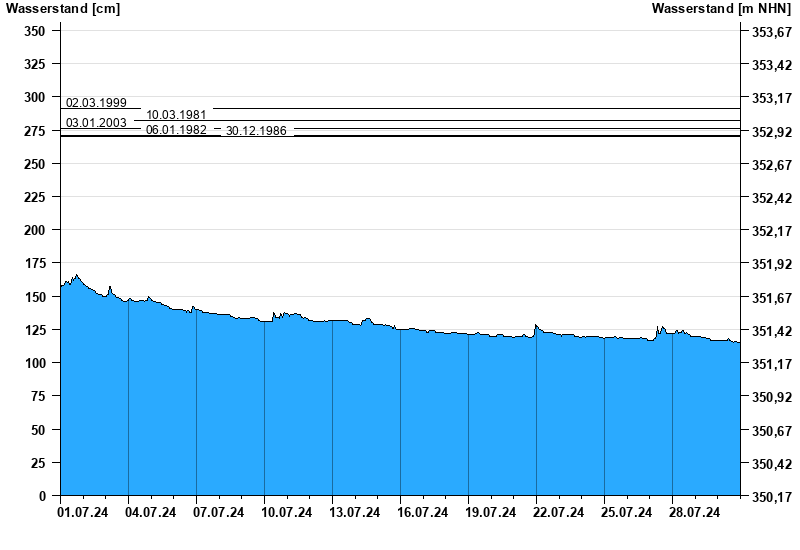
Task: Click the 350 value on left axis
Action: [x=35, y=31]
